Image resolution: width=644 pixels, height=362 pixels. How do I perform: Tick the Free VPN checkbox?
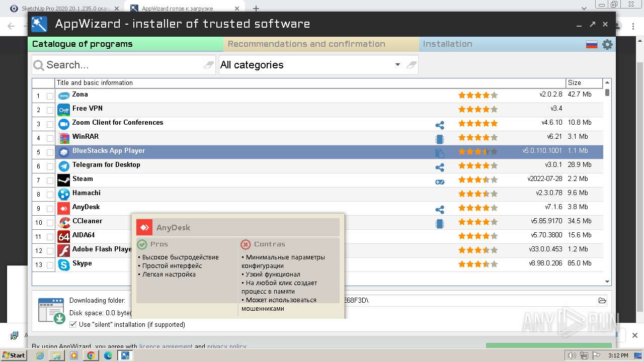(50, 110)
